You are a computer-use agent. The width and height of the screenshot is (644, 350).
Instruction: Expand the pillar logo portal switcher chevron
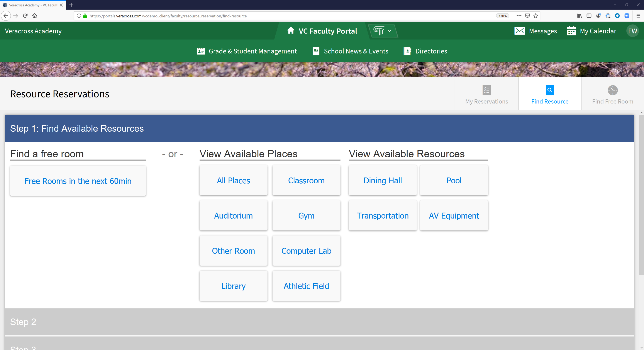(x=389, y=31)
